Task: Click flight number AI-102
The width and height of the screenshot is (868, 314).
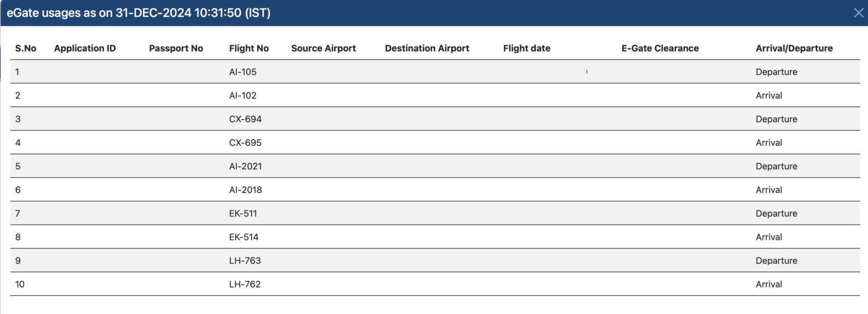Action: tap(242, 96)
